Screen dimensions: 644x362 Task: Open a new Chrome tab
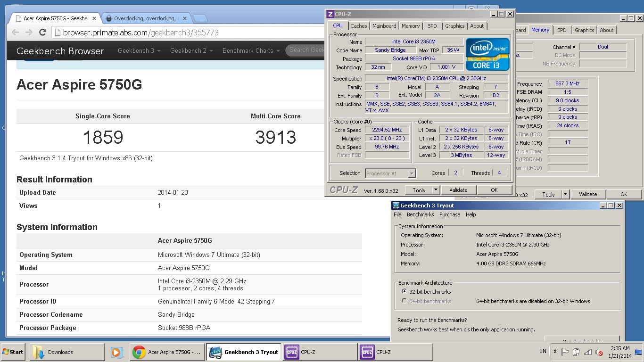point(200,18)
